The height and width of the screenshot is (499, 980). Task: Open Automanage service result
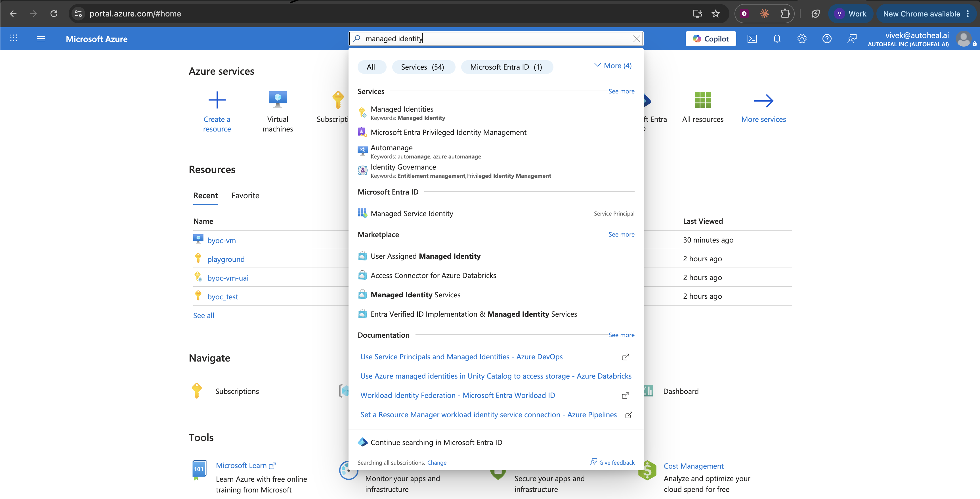[496, 151]
